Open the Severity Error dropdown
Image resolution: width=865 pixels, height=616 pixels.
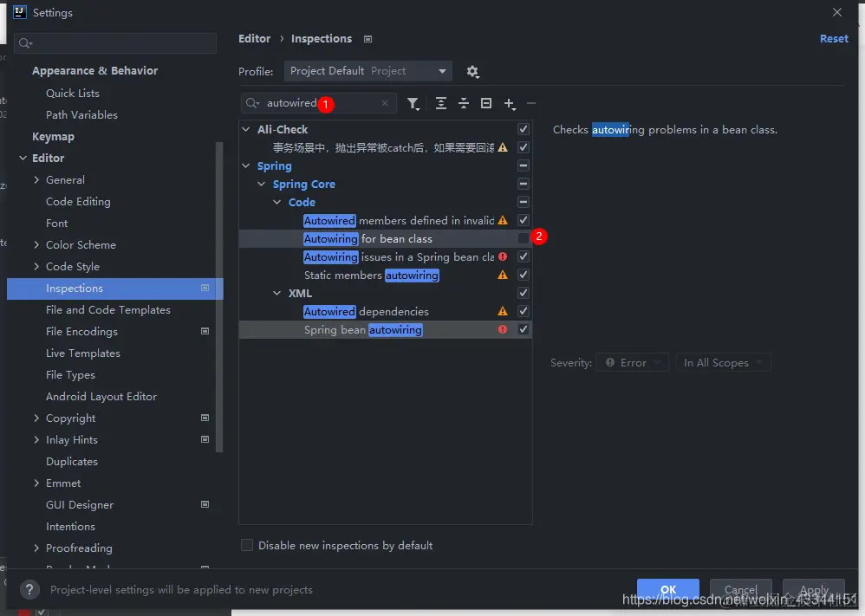pos(632,362)
